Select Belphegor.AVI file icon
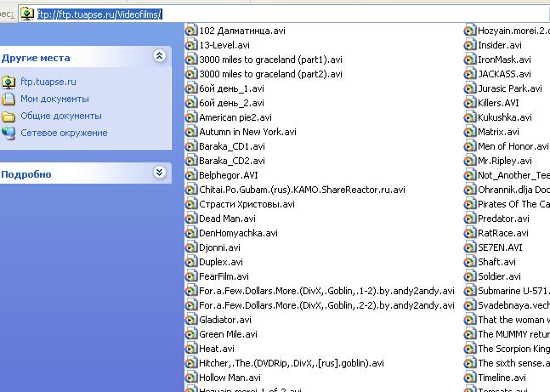Image resolution: width=550 pixels, height=392 pixels. point(190,175)
